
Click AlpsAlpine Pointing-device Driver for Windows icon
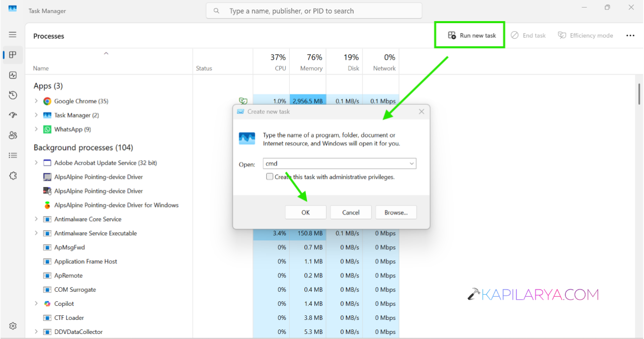(47, 205)
